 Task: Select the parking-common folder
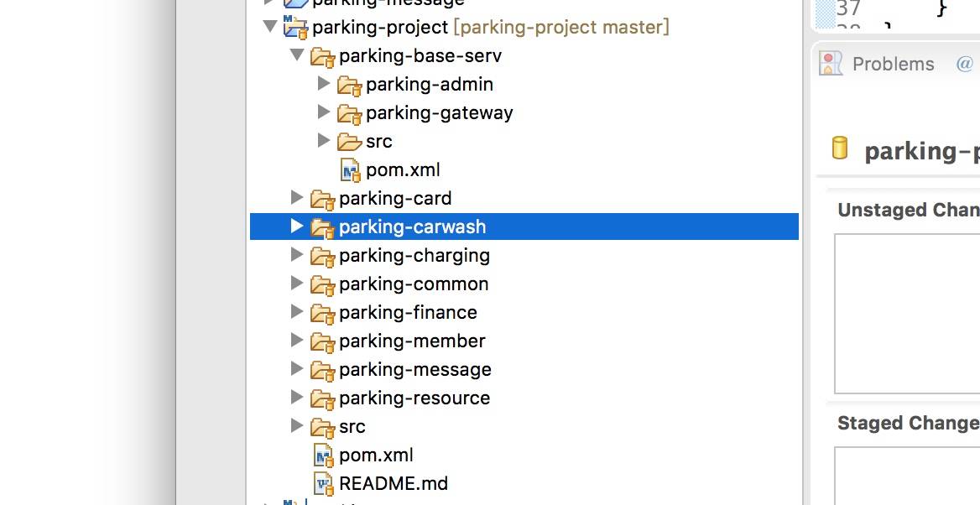click(414, 284)
